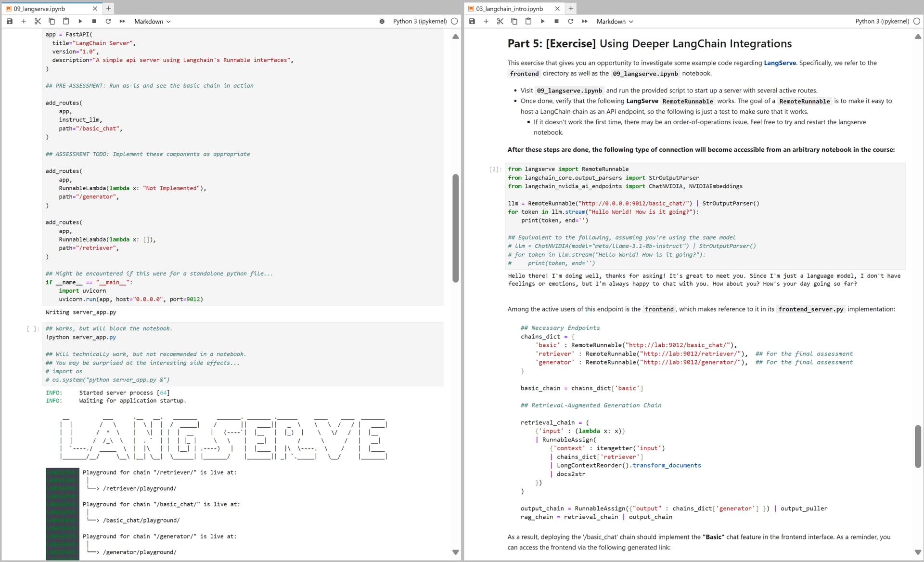Copy selected cell in right notebook
The width and height of the screenshot is (924, 562).
click(514, 21)
